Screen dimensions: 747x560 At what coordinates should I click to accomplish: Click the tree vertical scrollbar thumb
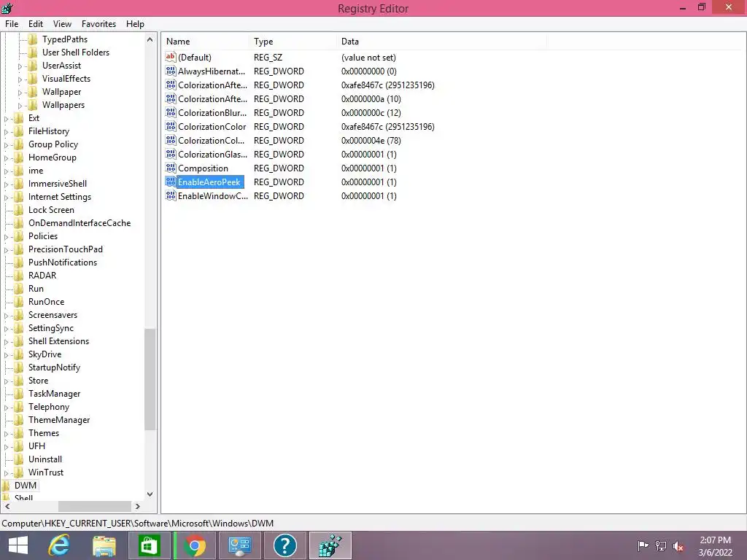(150, 379)
